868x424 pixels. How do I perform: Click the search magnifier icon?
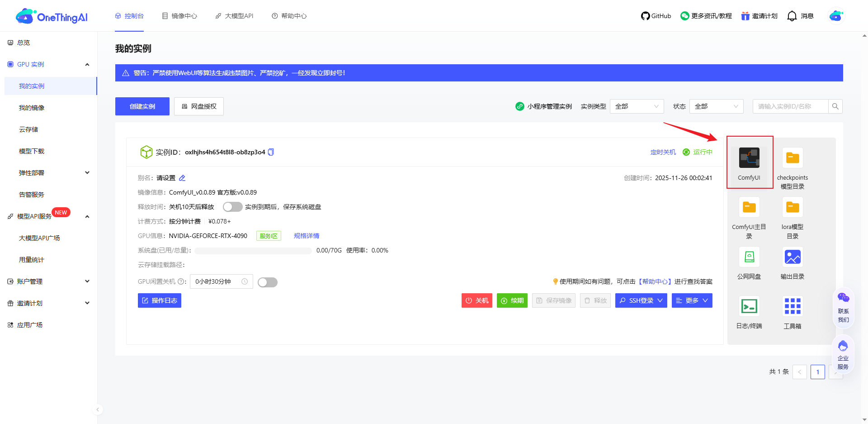[835, 106]
